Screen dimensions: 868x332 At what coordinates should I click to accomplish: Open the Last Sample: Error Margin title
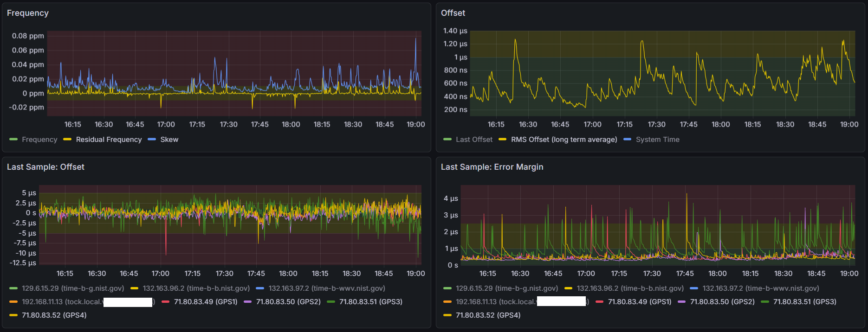click(x=492, y=167)
